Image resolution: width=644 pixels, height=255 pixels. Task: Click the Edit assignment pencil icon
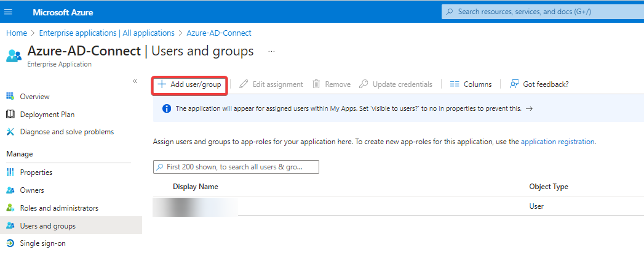pos(244,84)
